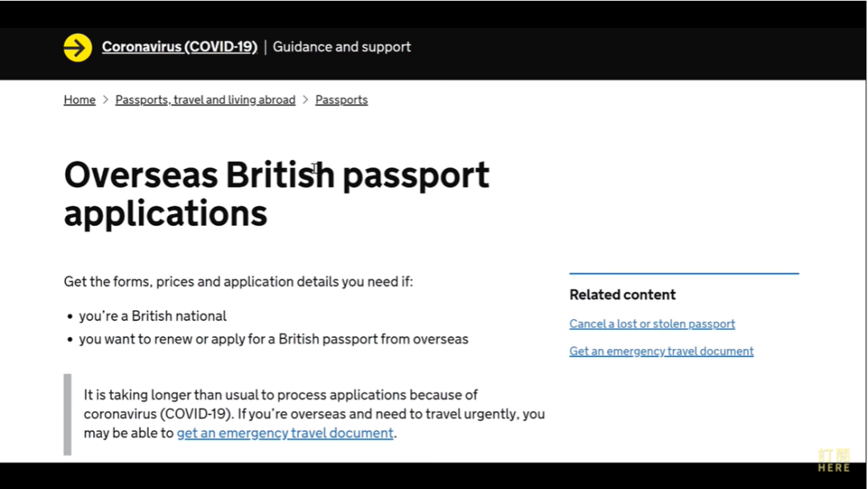The width and height of the screenshot is (868, 489).
Task: Click the 'It is taking longer than usual' notice text
Action: pos(280,395)
